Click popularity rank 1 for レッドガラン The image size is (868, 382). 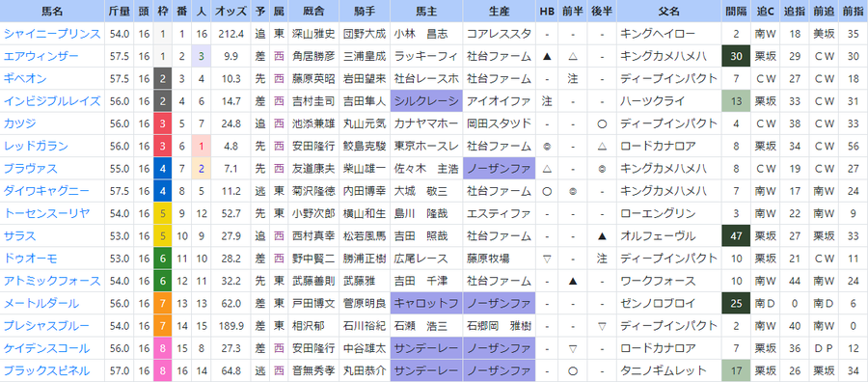coord(202,147)
